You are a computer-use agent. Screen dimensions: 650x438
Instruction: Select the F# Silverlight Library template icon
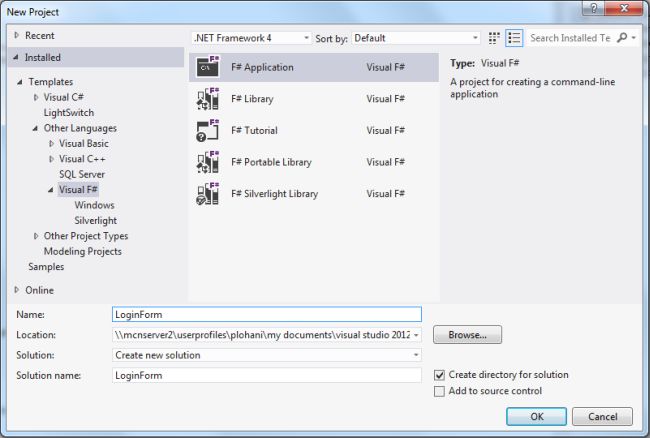pyautogui.click(x=208, y=194)
